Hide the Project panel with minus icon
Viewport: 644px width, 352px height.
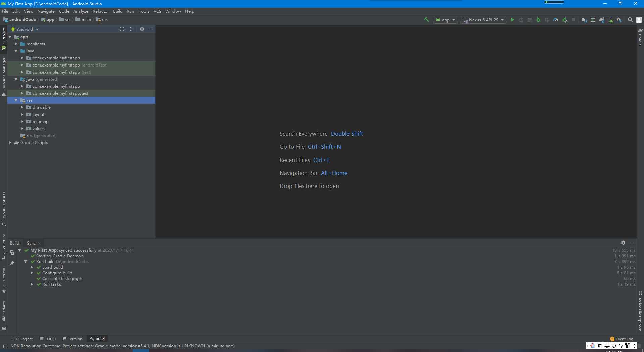click(x=151, y=29)
